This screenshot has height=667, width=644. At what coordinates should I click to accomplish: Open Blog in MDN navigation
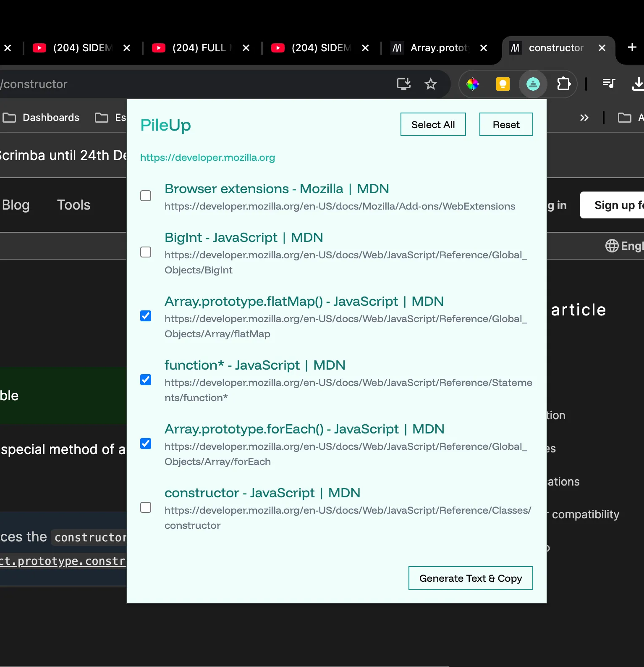click(x=16, y=205)
